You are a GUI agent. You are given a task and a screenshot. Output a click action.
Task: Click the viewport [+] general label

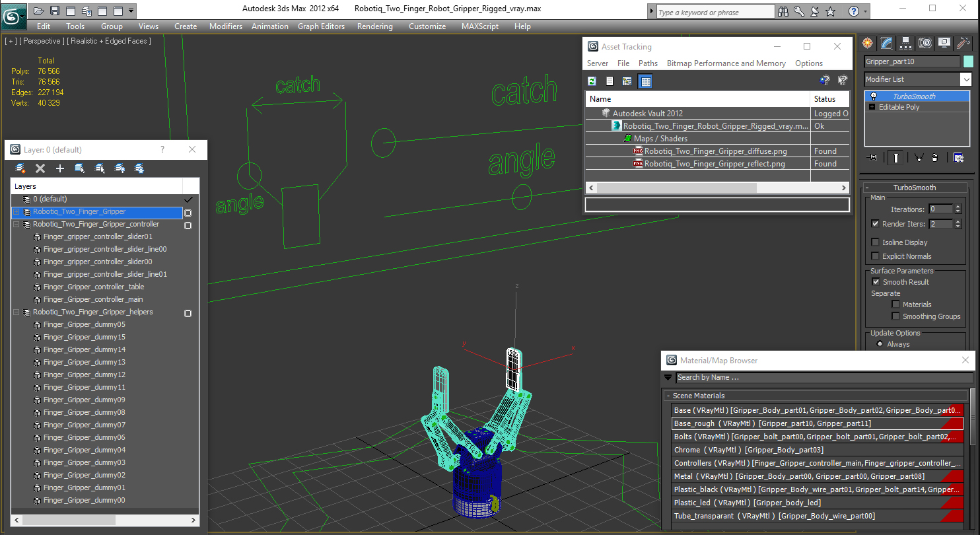point(11,41)
